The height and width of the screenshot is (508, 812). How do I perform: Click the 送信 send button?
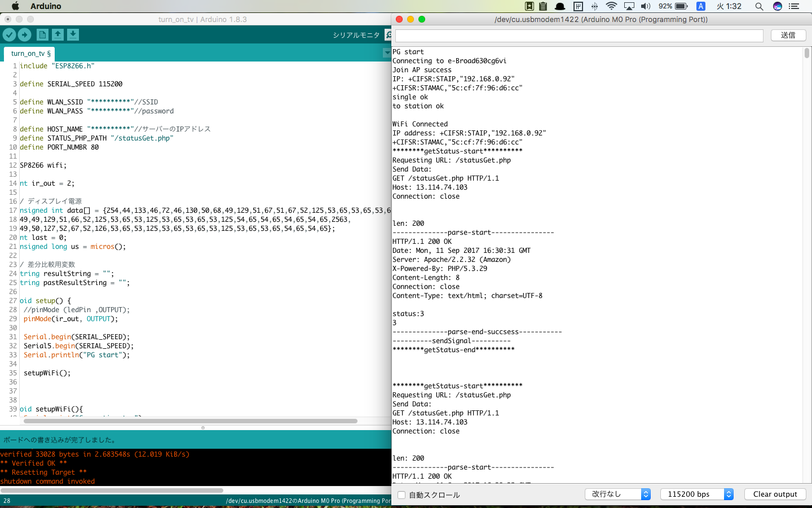pyautogui.click(x=788, y=35)
